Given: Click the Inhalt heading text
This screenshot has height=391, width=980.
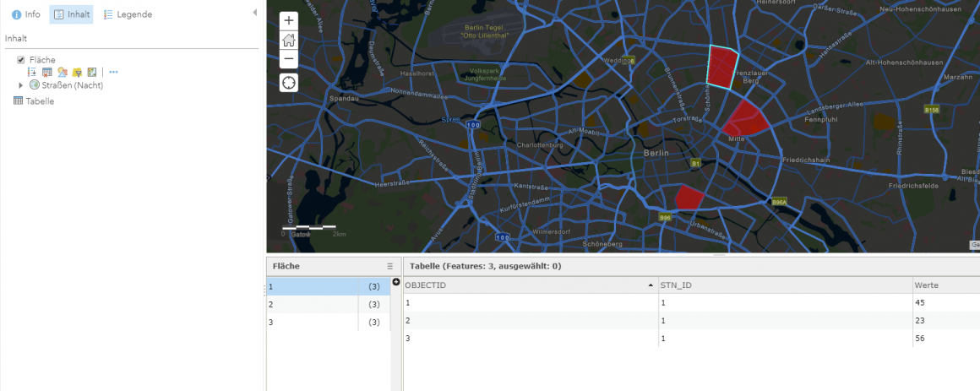Looking at the screenshot, I should (x=15, y=39).
